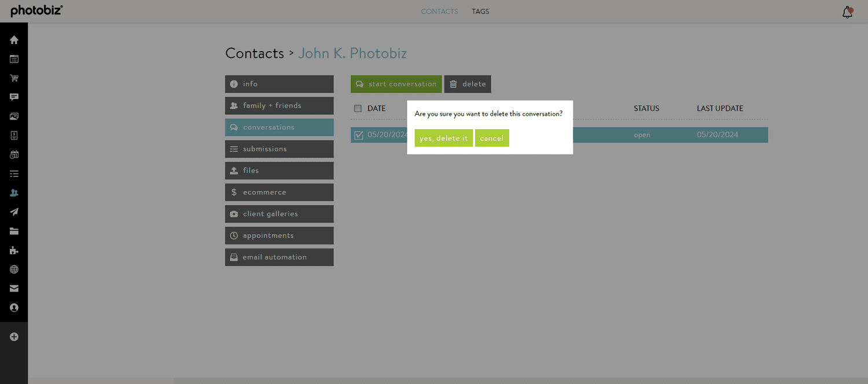The width and height of the screenshot is (868, 384).
Task: Open the home icon in the sidebar
Action: pos(14,40)
